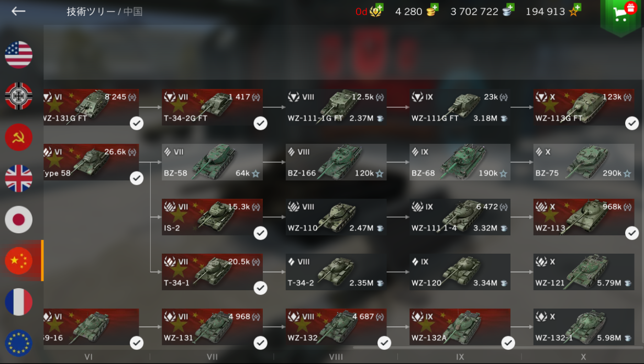
Task: Select the France nation flag
Action: point(19,302)
